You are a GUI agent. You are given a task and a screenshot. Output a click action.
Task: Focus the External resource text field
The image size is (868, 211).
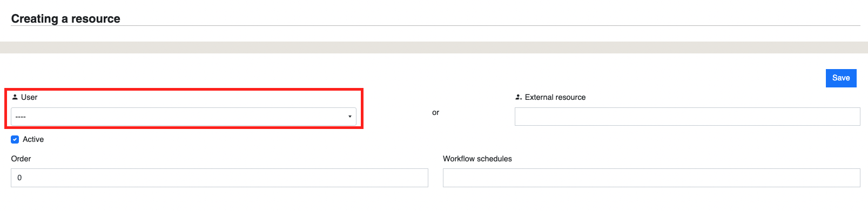click(687, 117)
